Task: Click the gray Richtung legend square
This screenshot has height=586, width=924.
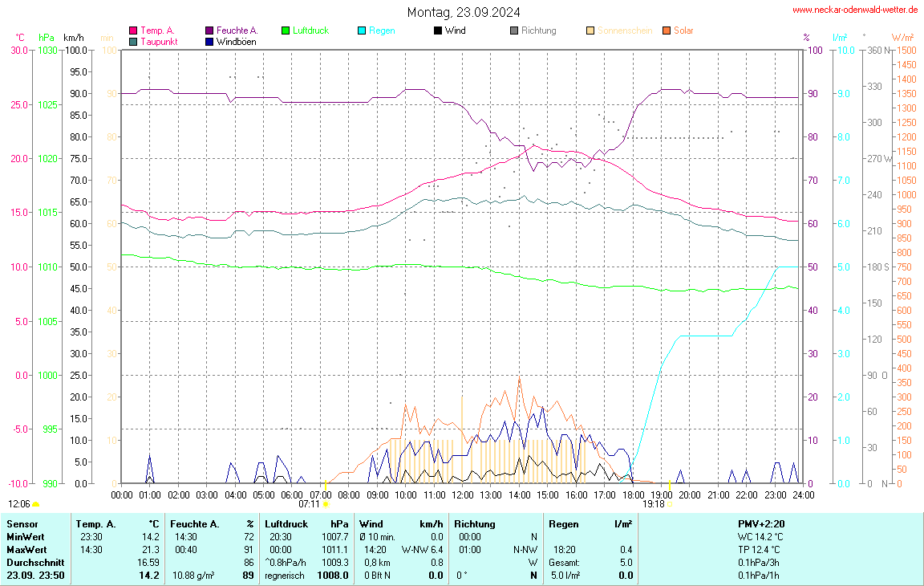Action: (x=514, y=31)
